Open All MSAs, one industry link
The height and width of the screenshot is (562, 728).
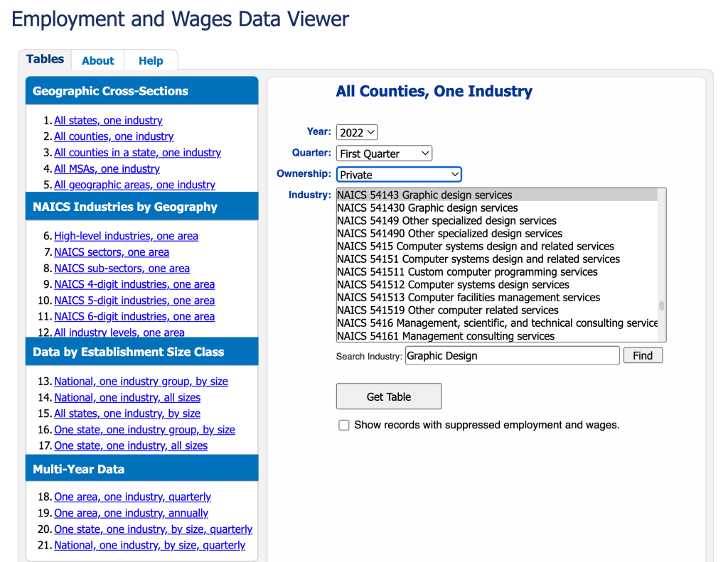click(x=107, y=169)
